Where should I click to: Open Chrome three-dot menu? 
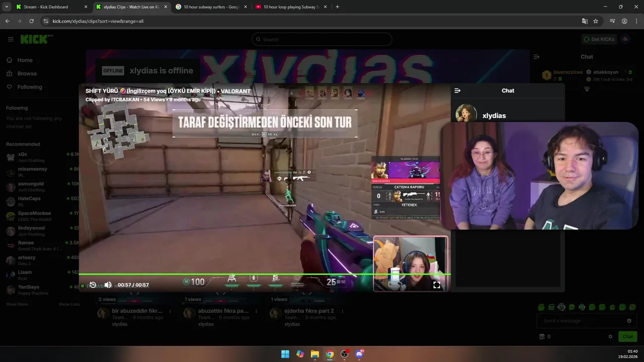[x=637, y=21]
